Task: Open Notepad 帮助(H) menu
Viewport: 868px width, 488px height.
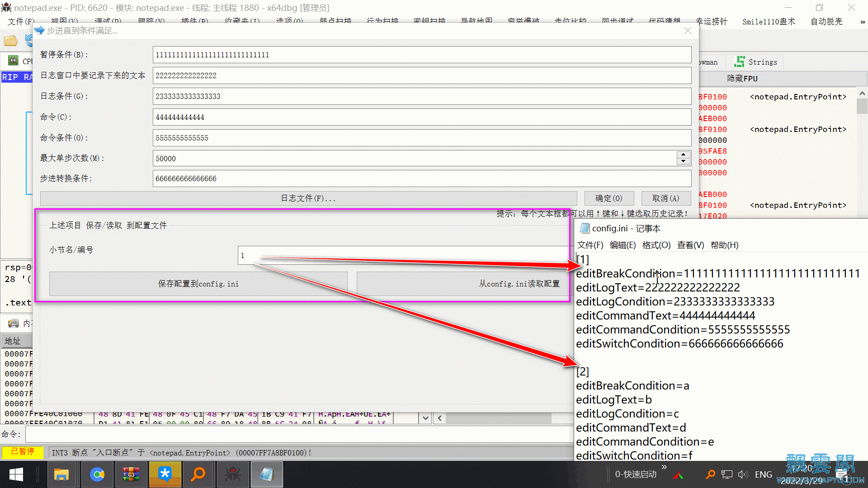Action: pyautogui.click(x=724, y=245)
